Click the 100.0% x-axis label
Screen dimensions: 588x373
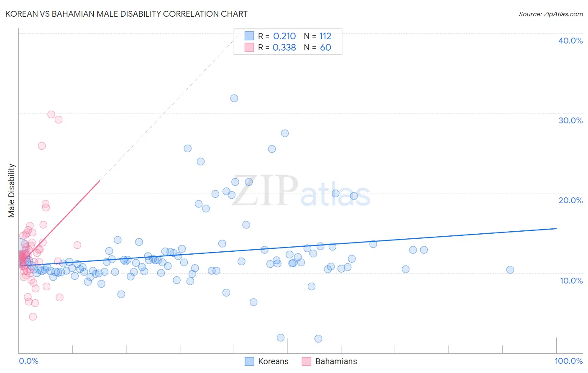coord(569,361)
